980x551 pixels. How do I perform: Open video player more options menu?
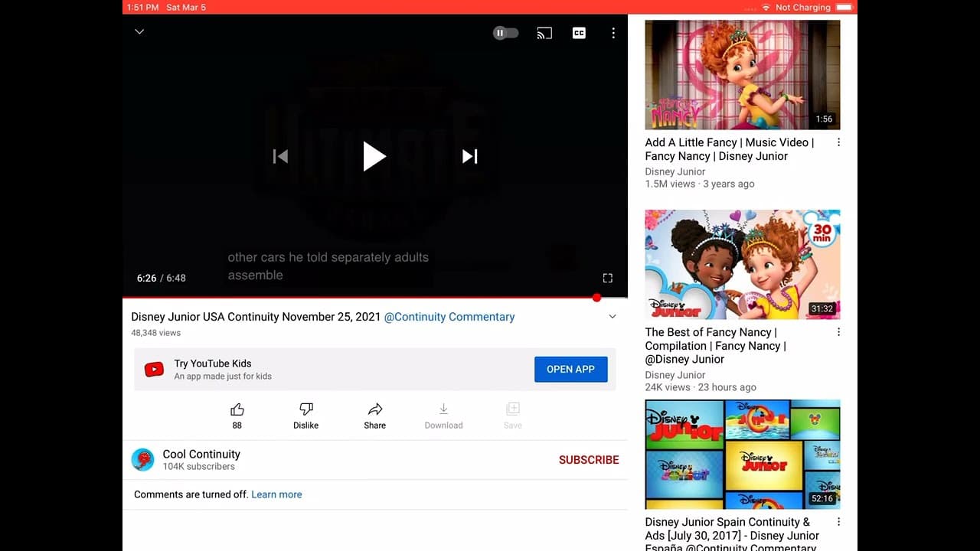click(x=613, y=33)
